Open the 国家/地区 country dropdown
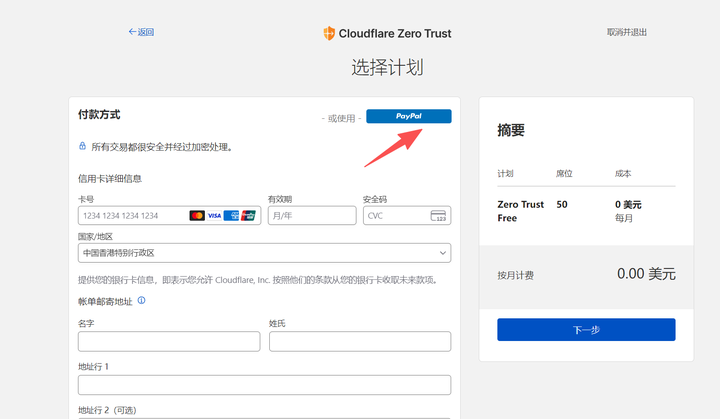This screenshot has height=419, width=720. tap(264, 253)
